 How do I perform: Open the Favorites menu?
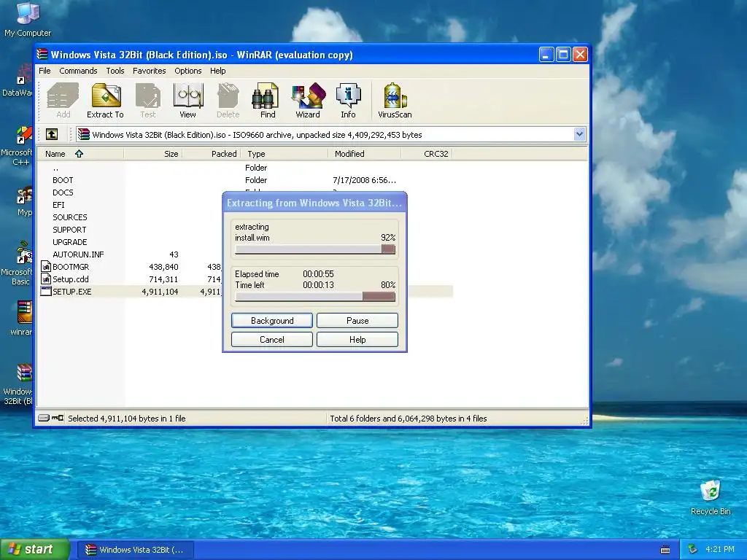149,71
